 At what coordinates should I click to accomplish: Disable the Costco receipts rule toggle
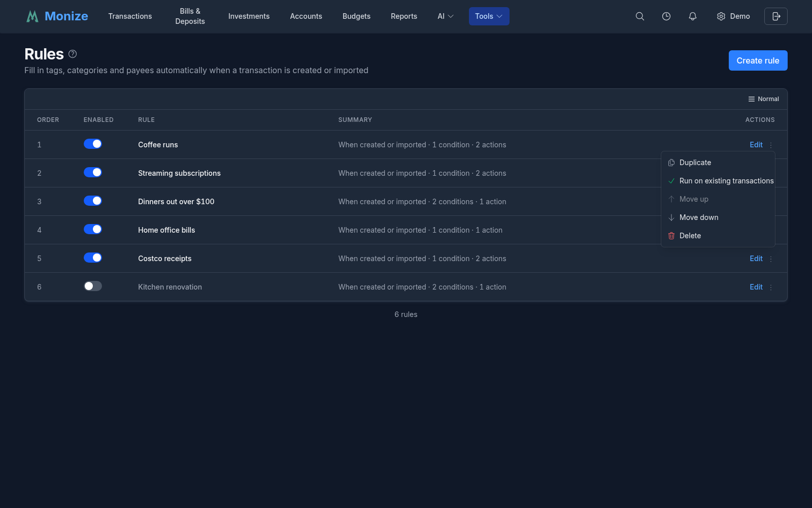coord(93,258)
